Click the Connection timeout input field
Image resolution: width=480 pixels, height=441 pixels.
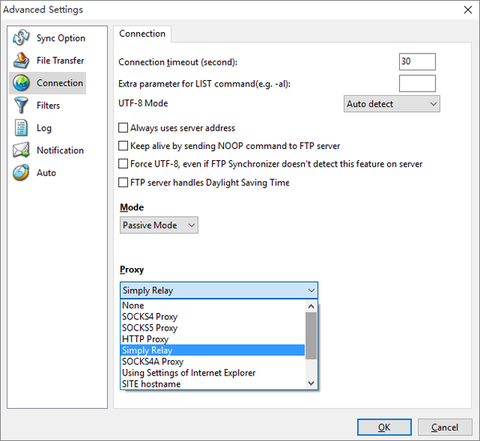417,62
